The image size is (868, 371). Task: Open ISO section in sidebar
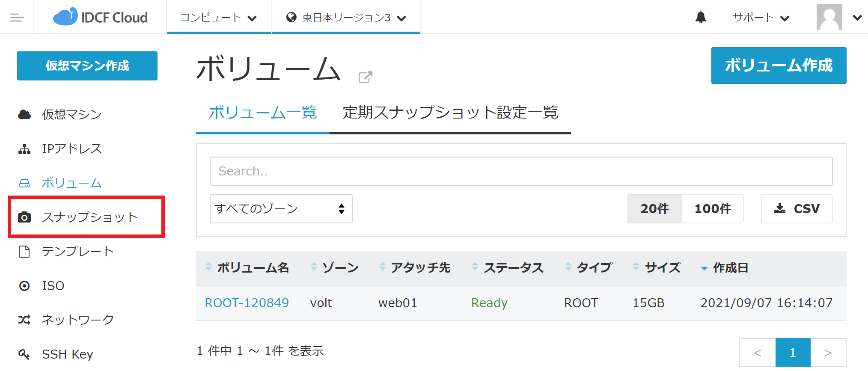pos(53,285)
